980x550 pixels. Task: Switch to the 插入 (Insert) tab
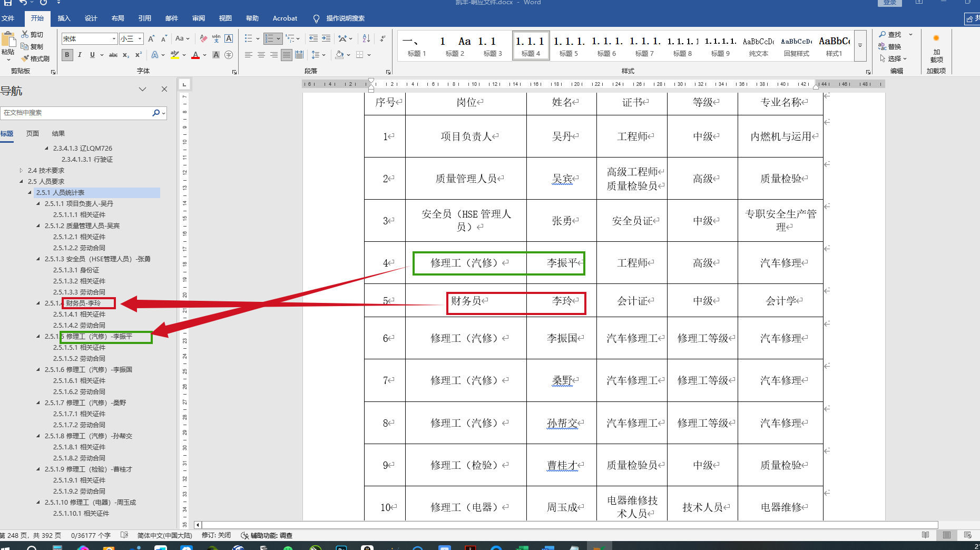[x=64, y=18]
